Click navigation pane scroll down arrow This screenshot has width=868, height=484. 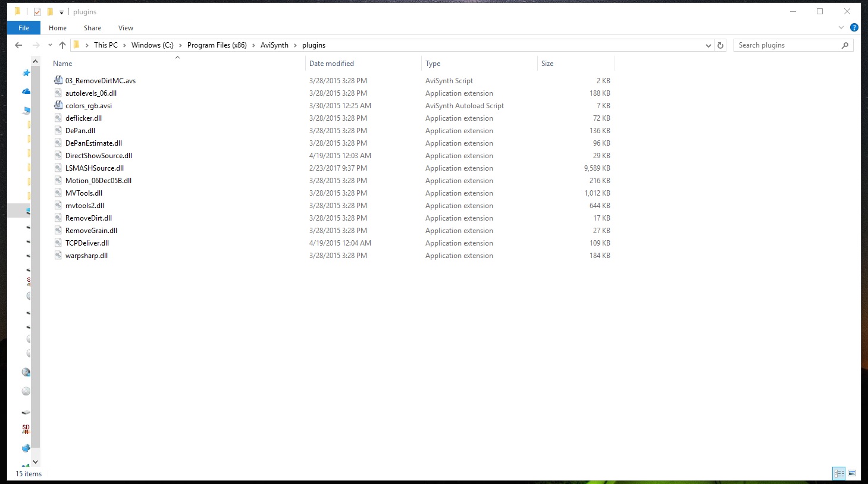35,461
